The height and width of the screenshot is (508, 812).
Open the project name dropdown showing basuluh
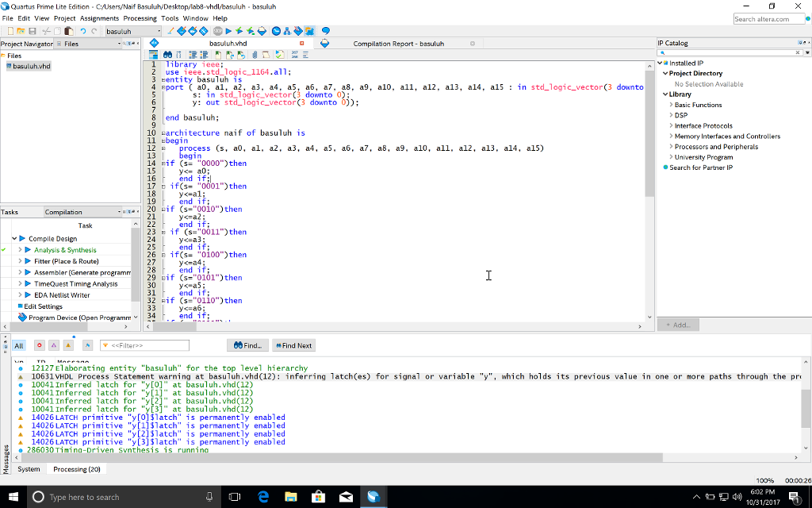pyautogui.click(x=132, y=31)
